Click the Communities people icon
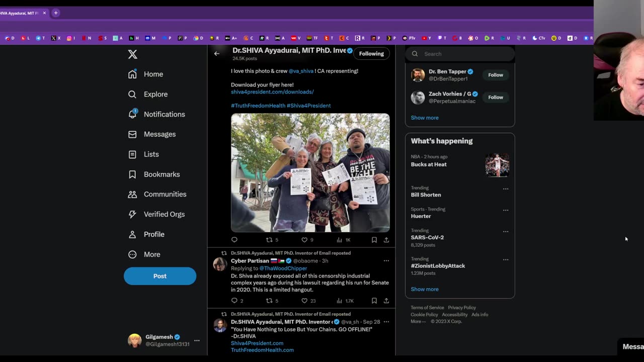The width and height of the screenshot is (644, 362). [x=132, y=194]
